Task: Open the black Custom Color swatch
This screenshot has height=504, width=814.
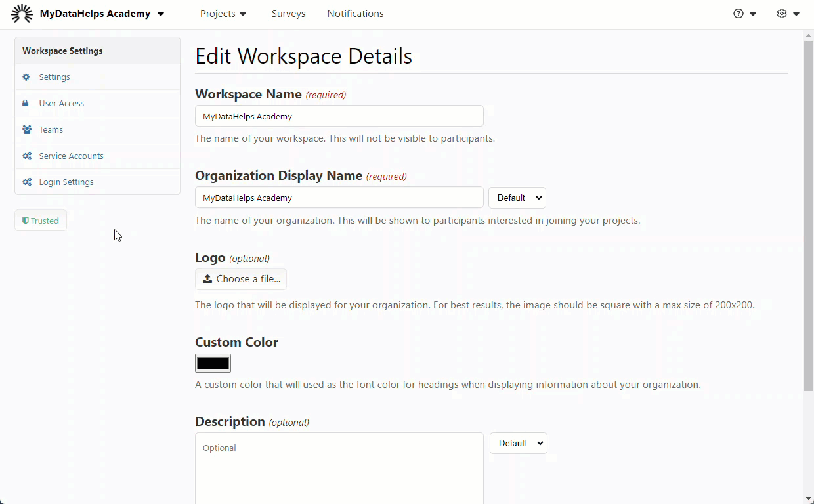Action: click(x=213, y=364)
